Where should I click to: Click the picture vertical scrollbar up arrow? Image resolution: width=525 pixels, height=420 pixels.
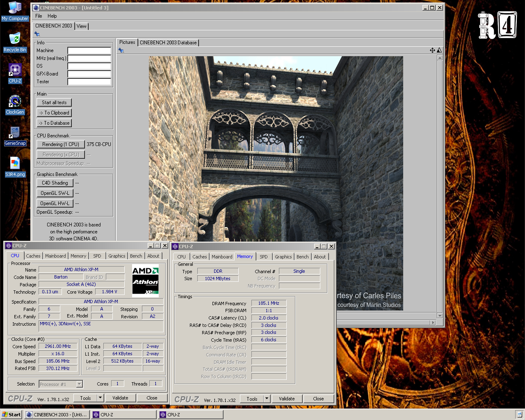(x=440, y=58)
